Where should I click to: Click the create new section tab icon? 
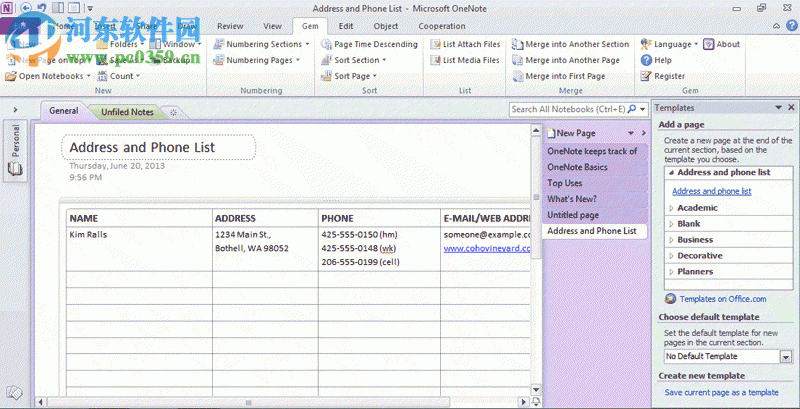(173, 112)
